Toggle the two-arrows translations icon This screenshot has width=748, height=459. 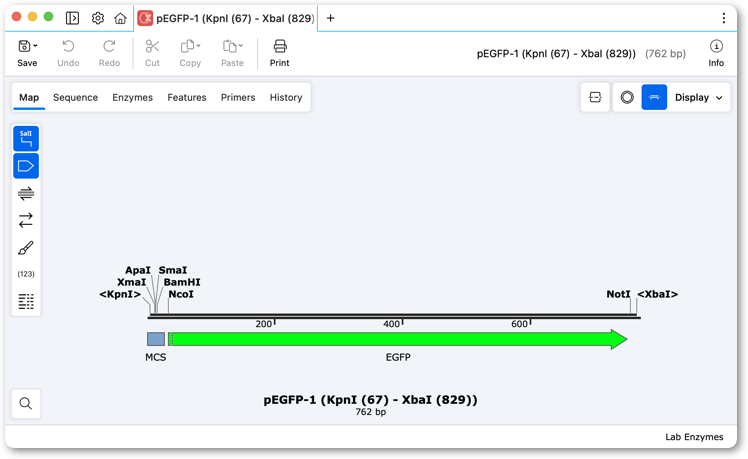coord(26,220)
